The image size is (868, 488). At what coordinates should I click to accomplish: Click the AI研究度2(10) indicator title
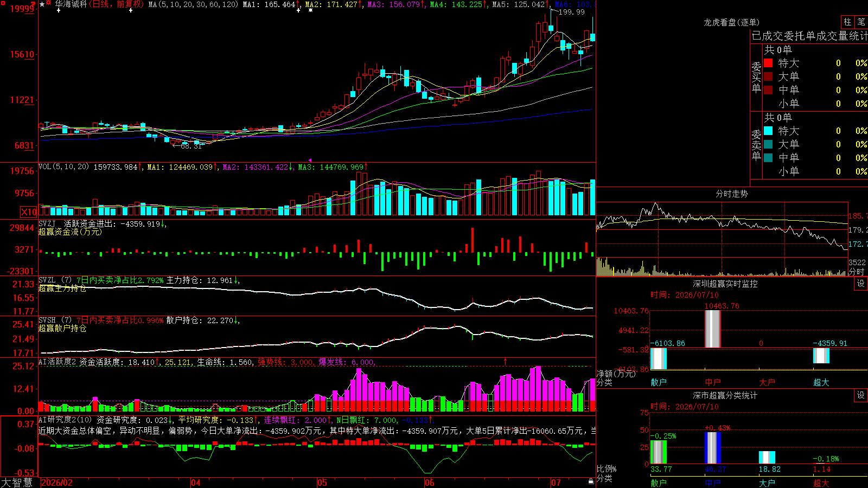(66, 420)
